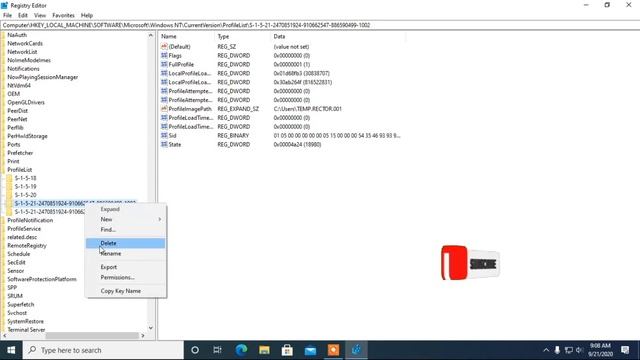Select the ProfileList key in tree
Image resolution: width=640 pixels, height=360 pixels.
tap(19, 170)
